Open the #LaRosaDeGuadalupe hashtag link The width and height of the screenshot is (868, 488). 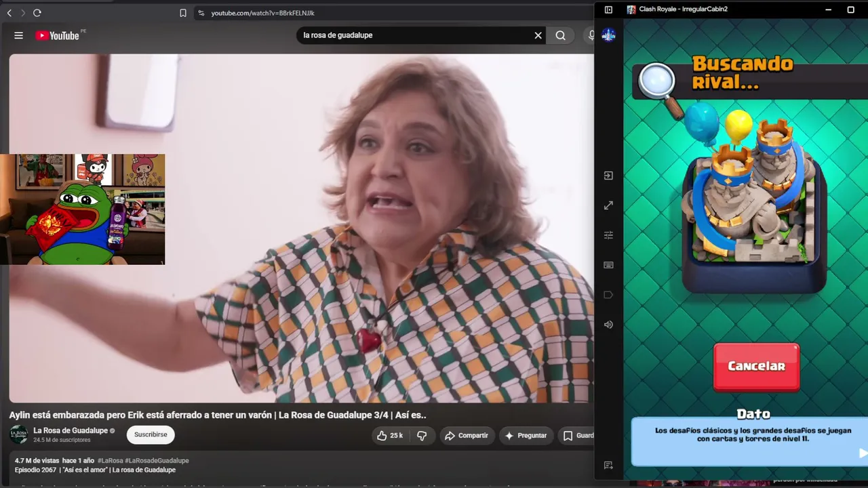point(157,461)
